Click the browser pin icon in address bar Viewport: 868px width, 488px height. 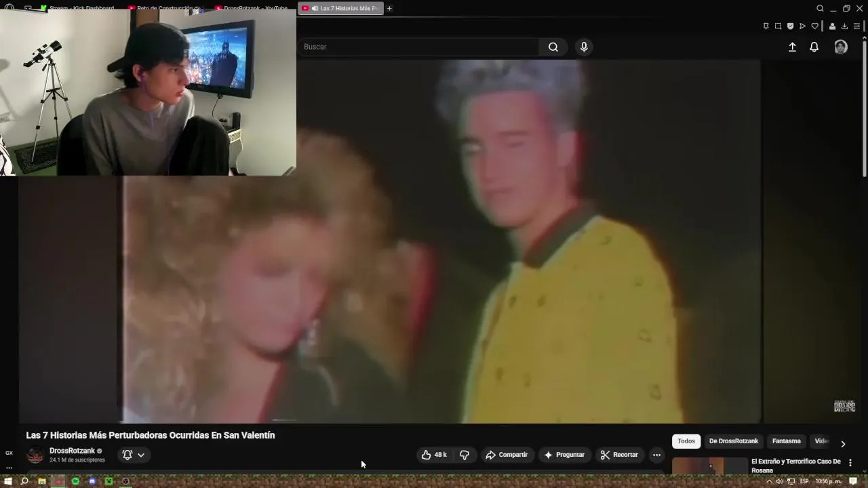[766, 26]
